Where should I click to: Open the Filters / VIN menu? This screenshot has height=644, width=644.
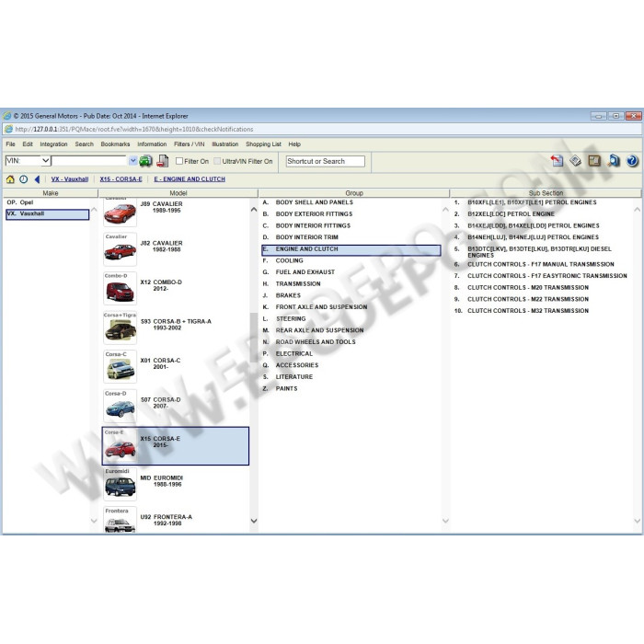(x=189, y=144)
